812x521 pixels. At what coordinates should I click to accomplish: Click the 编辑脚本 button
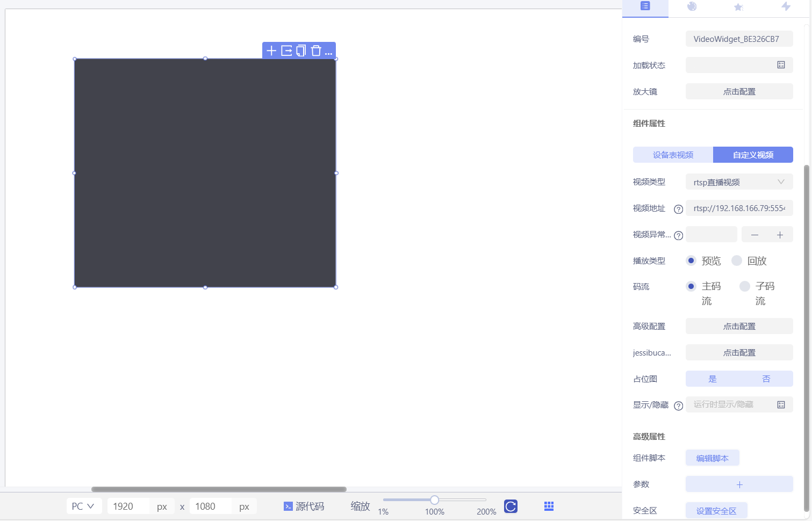click(x=712, y=458)
